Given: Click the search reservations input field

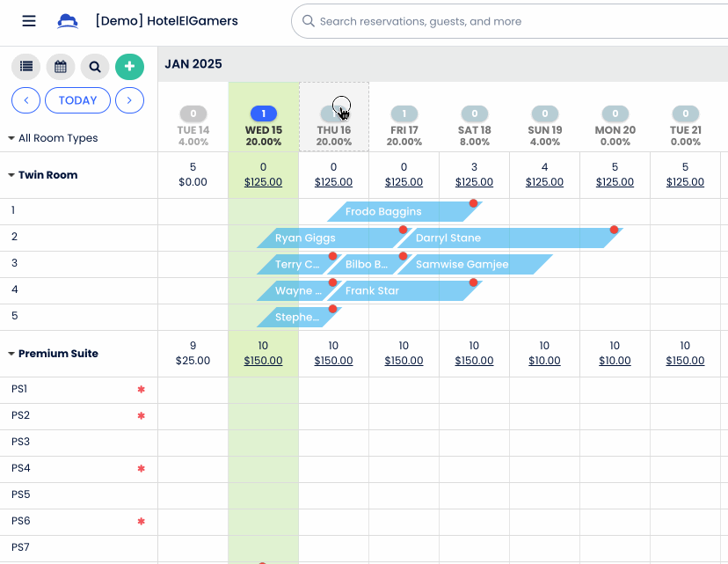Looking at the screenshot, I should [x=511, y=21].
